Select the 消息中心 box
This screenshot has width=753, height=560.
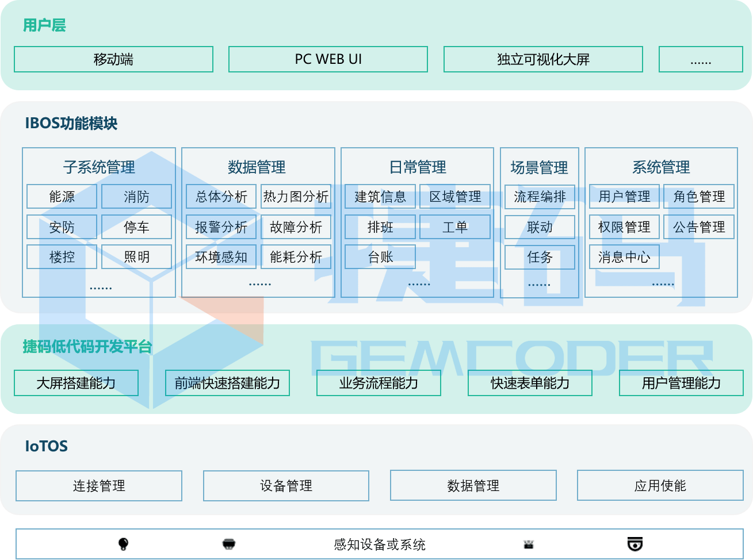(x=625, y=257)
